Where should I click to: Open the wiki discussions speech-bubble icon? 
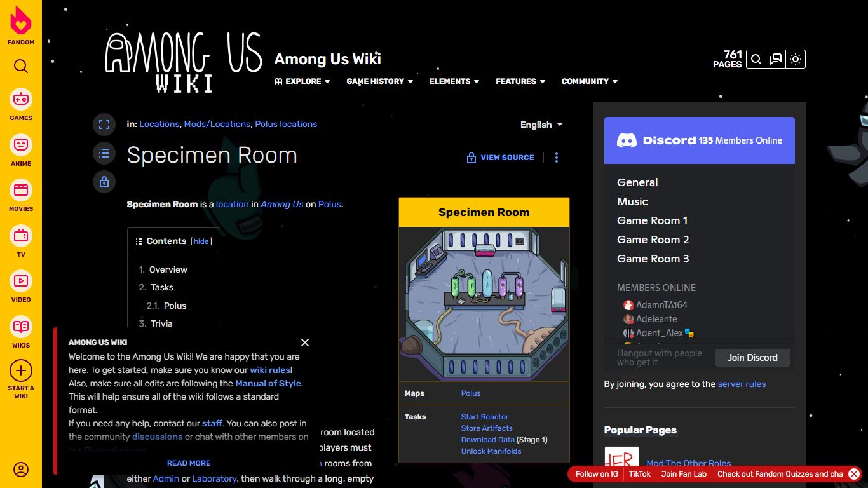775,59
